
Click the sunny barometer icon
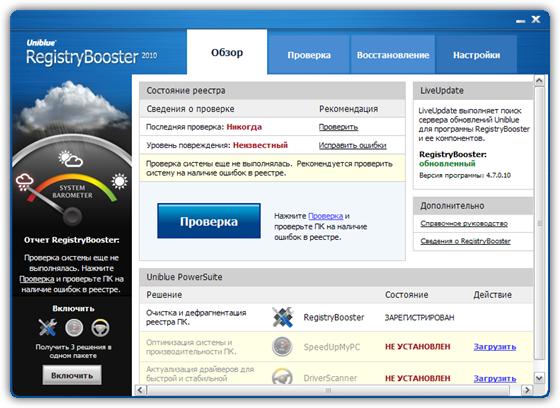click(119, 181)
